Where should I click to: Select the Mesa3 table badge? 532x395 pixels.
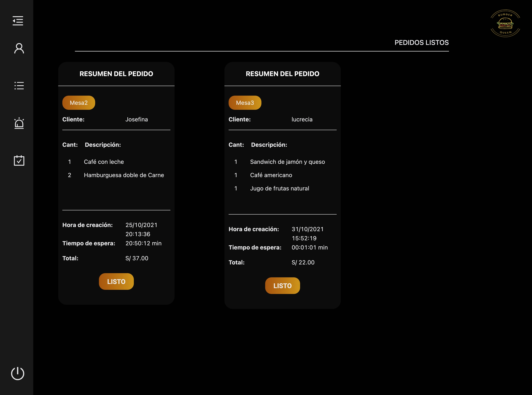(x=245, y=103)
